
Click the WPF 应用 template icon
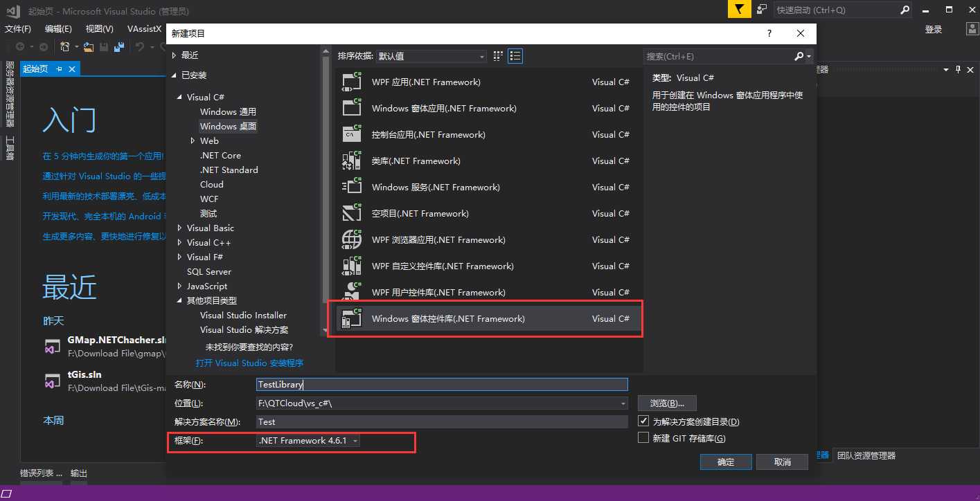point(352,82)
